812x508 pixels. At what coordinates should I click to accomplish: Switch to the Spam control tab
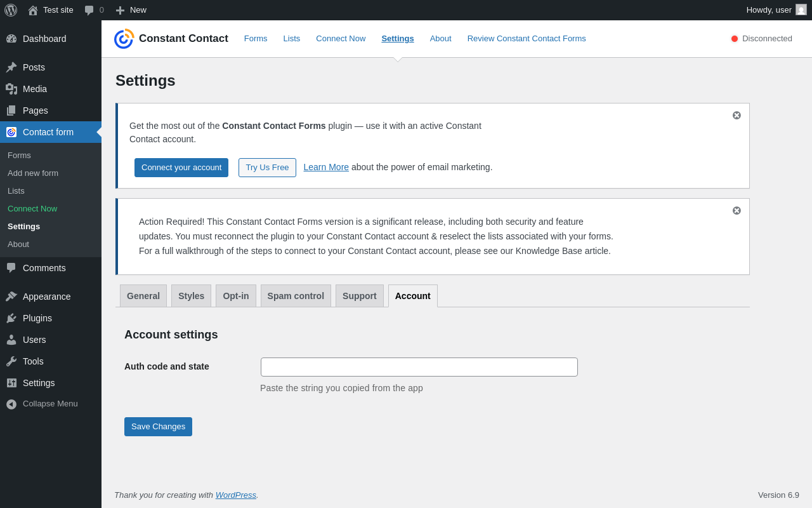[296, 296]
